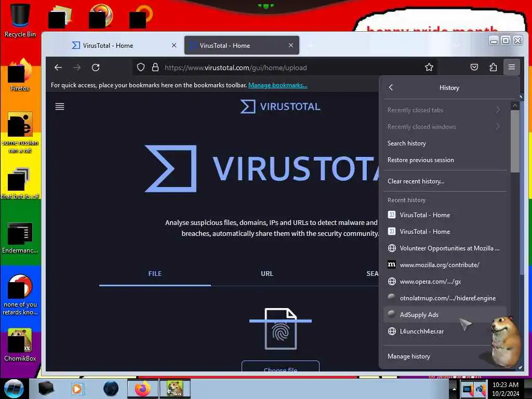This screenshot has width=532, height=399.
Task: Open the extensions puzzle icon
Action: coord(493,67)
